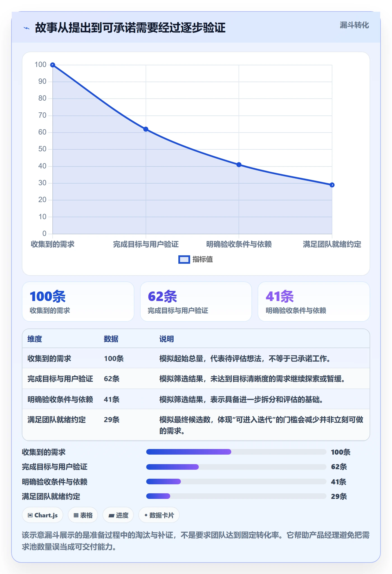This screenshot has width=392, height=574.
Task: Click the x-axis label 满足团队就绪约定
Action: 332,244
